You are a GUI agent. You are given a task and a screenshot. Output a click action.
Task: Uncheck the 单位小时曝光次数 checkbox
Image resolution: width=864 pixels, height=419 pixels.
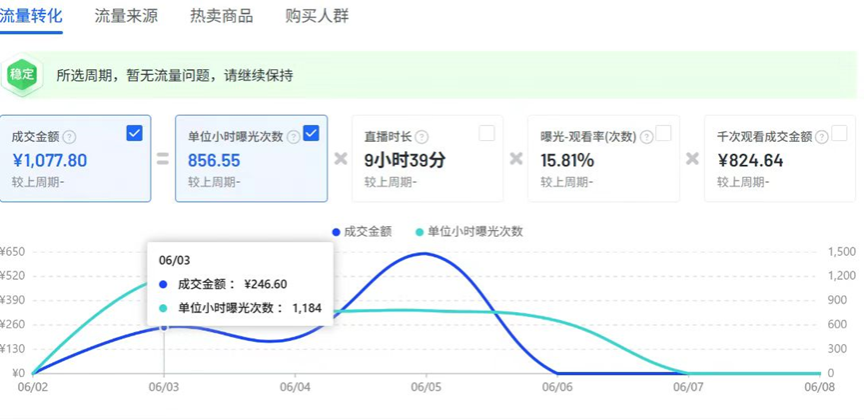(311, 133)
